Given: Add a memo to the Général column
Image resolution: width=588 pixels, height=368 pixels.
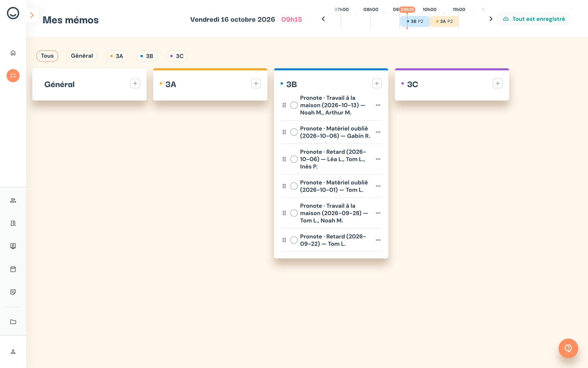Looking at the screenshot, I should click(135, 84).
